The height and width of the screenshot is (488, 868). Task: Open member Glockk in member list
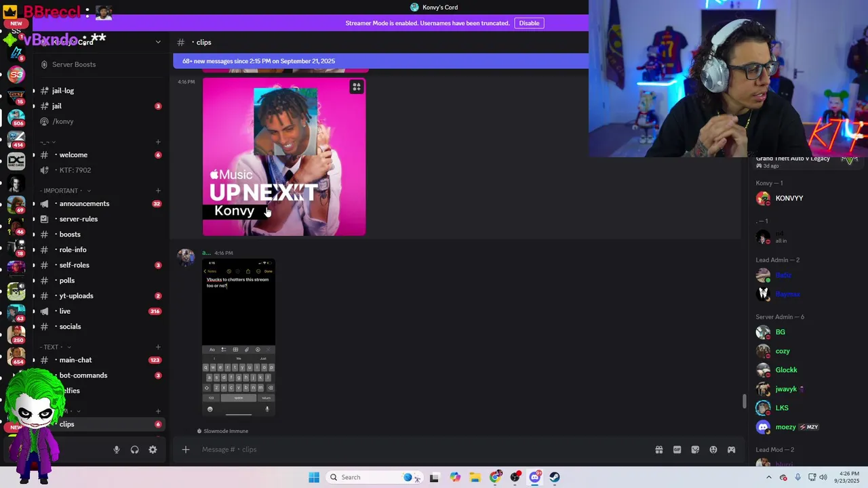point(807,370)
